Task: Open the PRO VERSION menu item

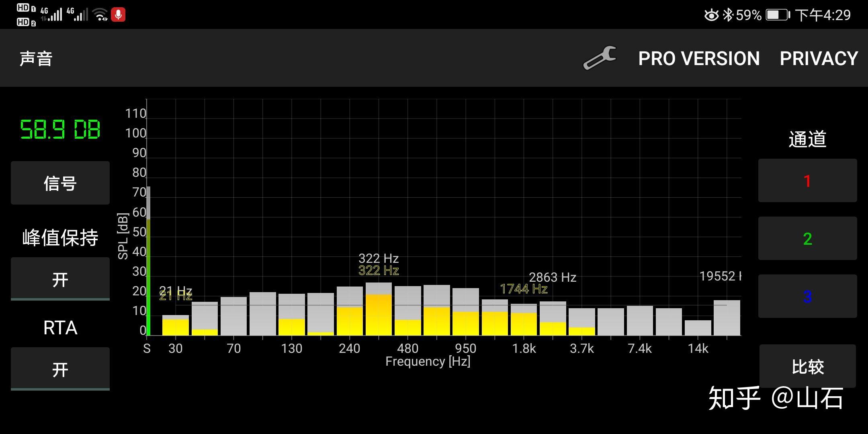Action: [x=699, y=59]
